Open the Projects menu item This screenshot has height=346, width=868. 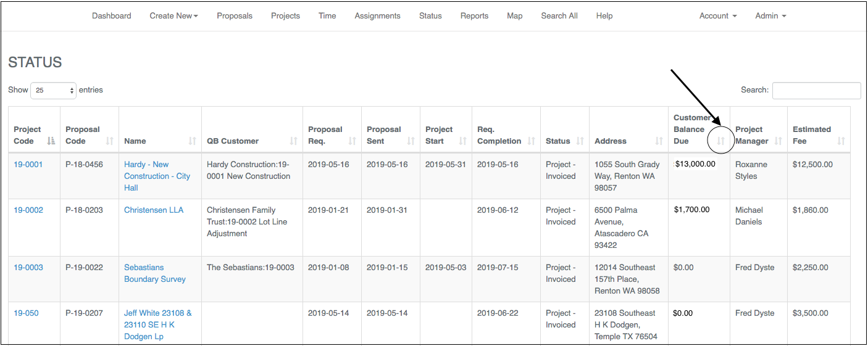pos(285,16)
